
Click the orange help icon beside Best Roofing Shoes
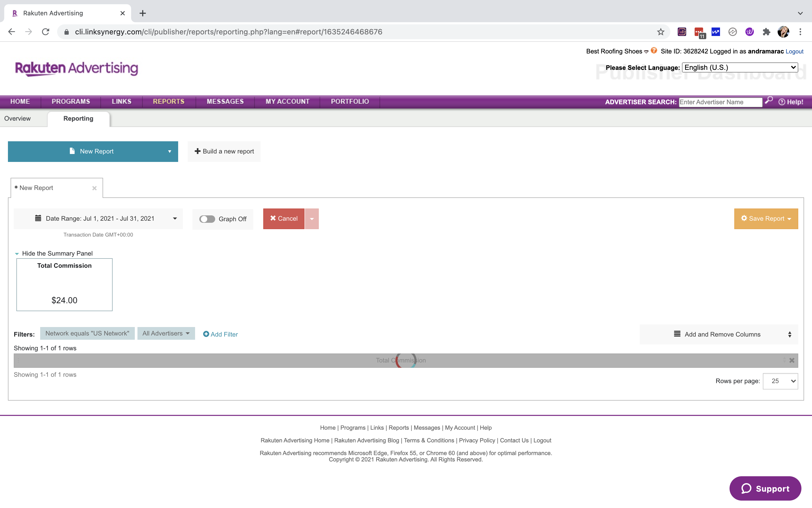(654, 50)
